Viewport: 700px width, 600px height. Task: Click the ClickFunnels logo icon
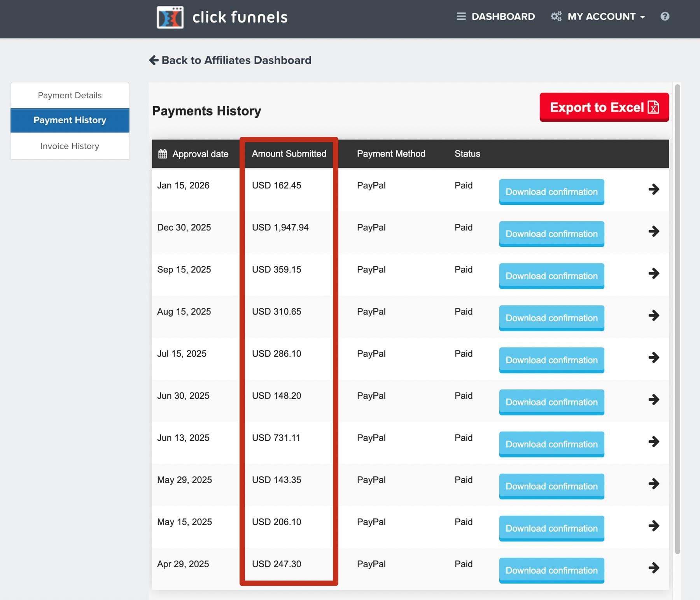click(170, 17)
